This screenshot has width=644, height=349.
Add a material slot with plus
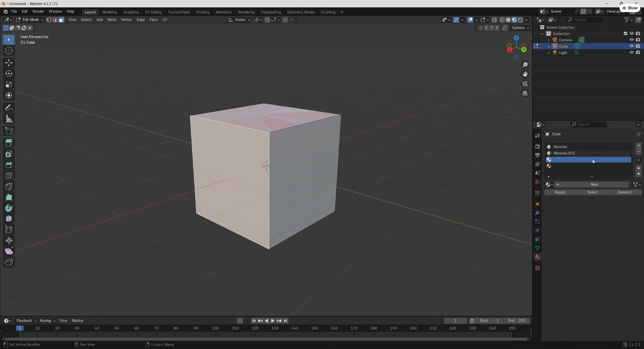pos(638,145)
